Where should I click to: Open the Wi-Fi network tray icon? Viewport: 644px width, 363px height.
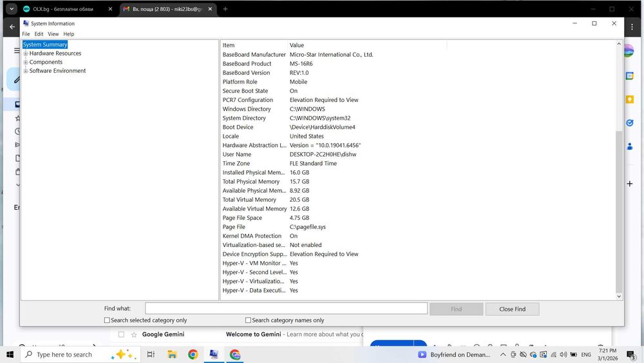point(553,355)
